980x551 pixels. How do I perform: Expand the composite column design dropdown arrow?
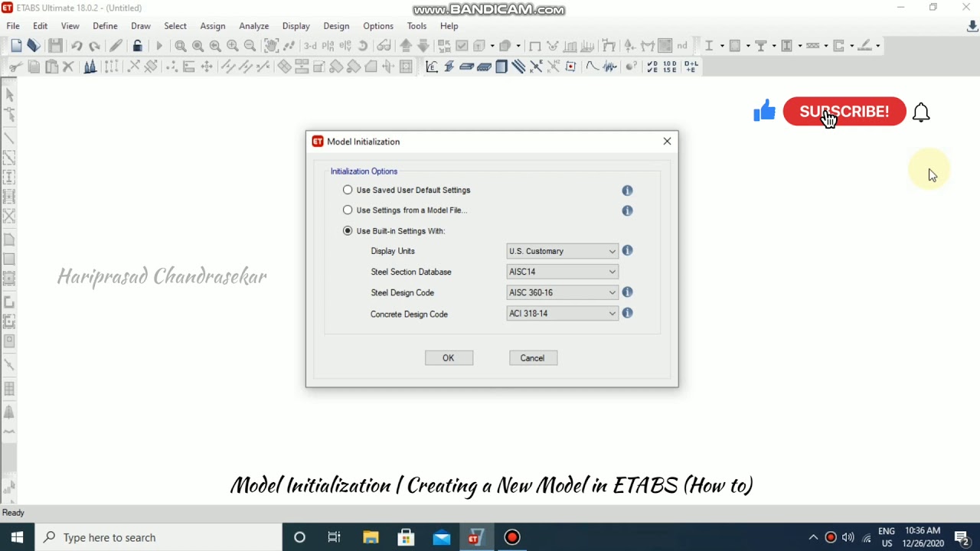click(800, 46)
